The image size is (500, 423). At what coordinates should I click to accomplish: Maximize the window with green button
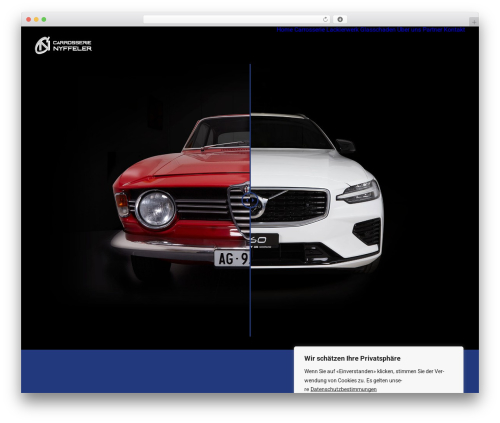pos(44,19)
